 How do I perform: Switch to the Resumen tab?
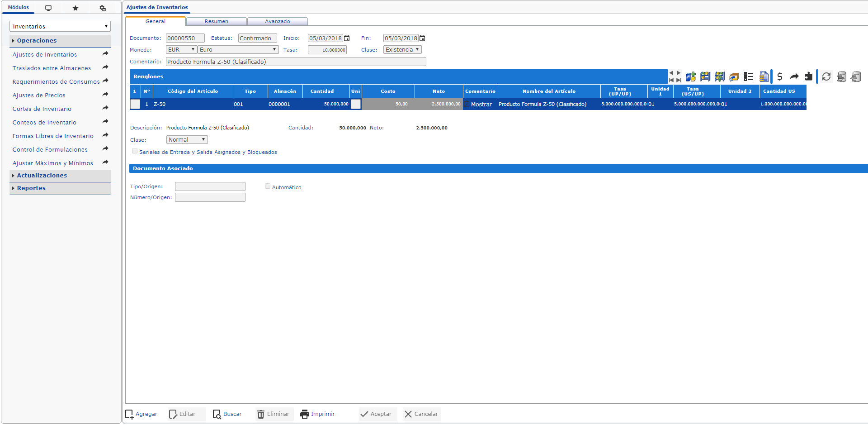[217, 21]
